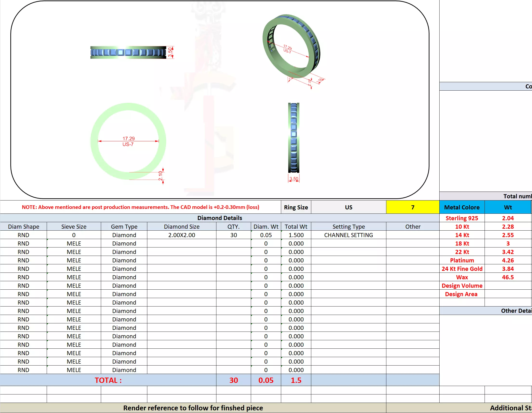Viewport: 532px width, 413px height.
Task: Select the 2.00X2.00 diamond size cell
Action: 182,235
